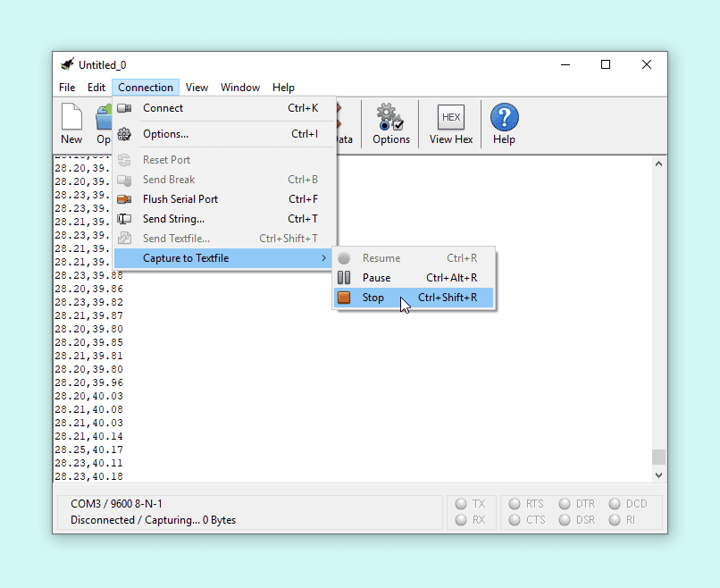Select Stop to end the text capture

click(x=373, y=298)
